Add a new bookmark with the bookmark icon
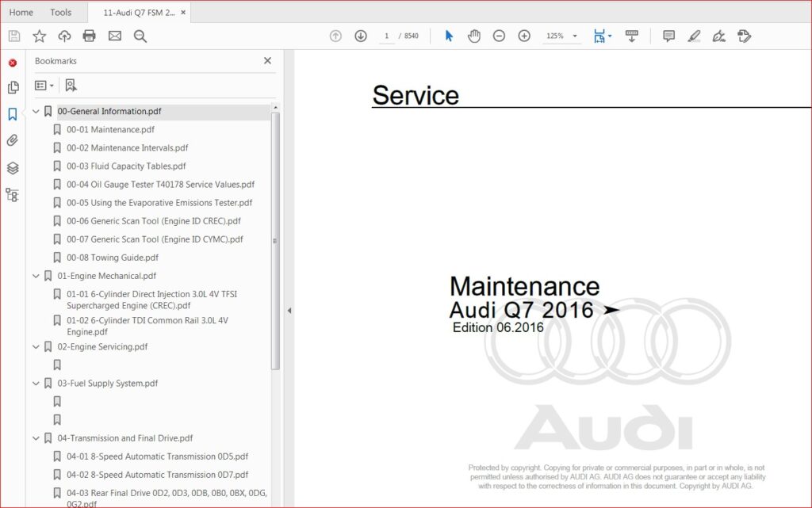The width and height of the screenshot is (812, 508). click(x=71, y=86)
